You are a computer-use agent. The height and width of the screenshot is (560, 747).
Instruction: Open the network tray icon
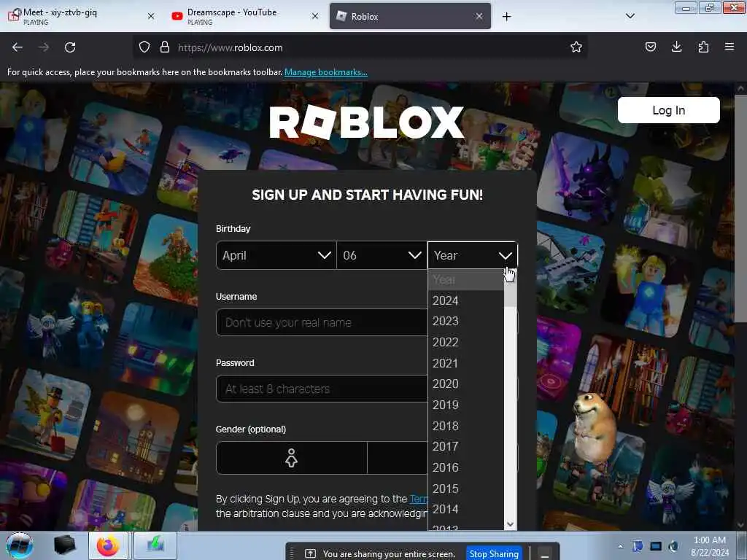pyautogui.click(x=656, y=546)
